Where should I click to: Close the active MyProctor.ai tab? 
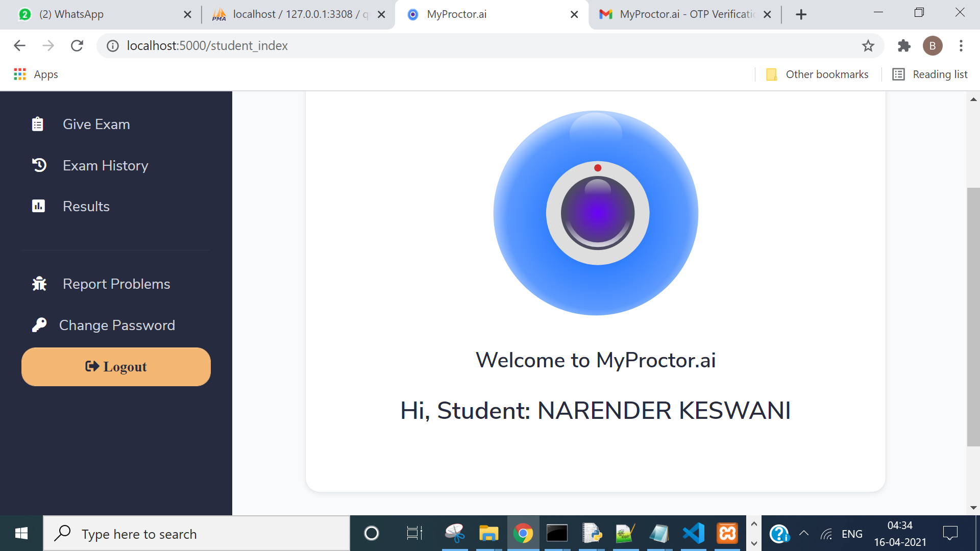point(574,15)
